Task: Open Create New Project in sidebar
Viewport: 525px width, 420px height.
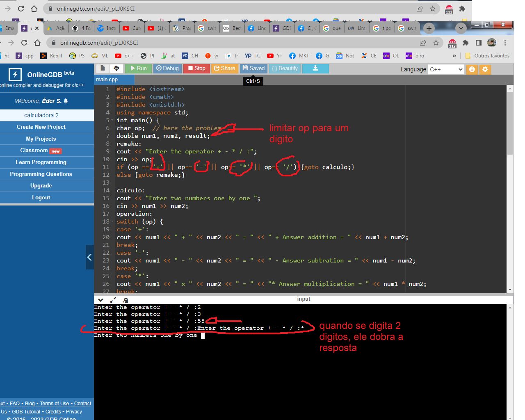Action: tap(41, 127)
